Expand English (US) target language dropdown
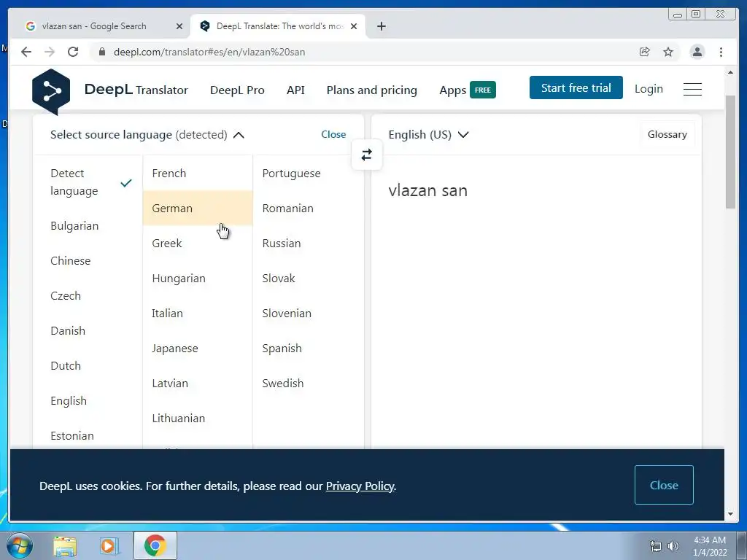 [x=428, y=135]
